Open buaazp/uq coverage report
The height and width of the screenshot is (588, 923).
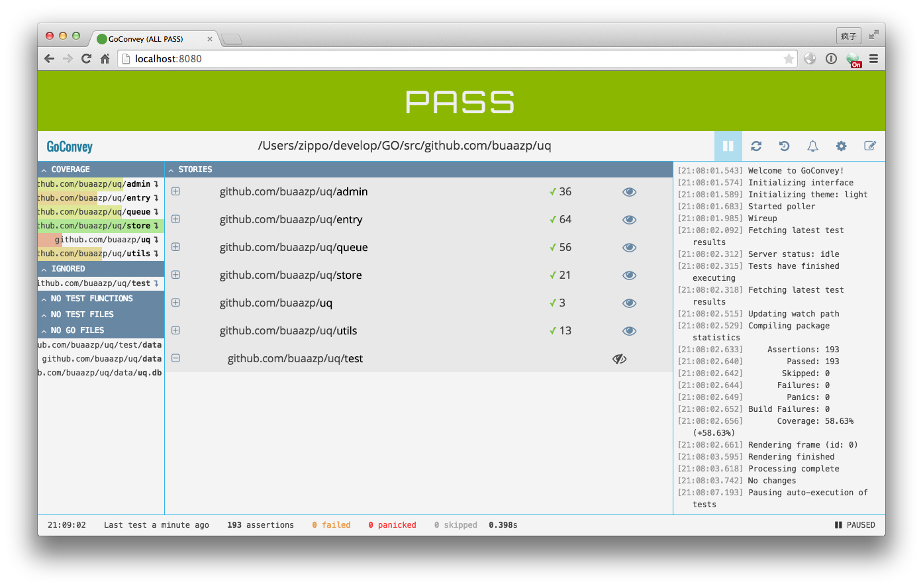pos(103,240)
